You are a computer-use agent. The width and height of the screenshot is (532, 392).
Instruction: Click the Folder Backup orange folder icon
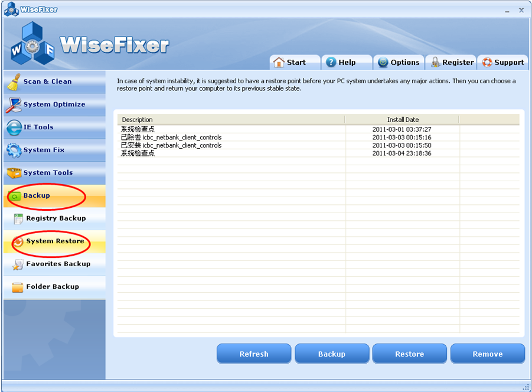tap(17, 288)
